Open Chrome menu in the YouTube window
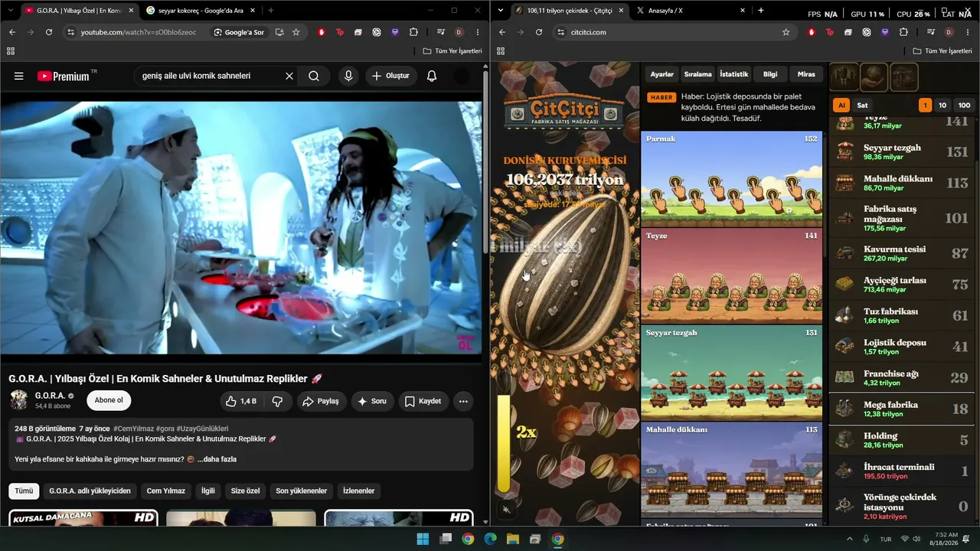980x551 pixels. (x=478, y=32)
